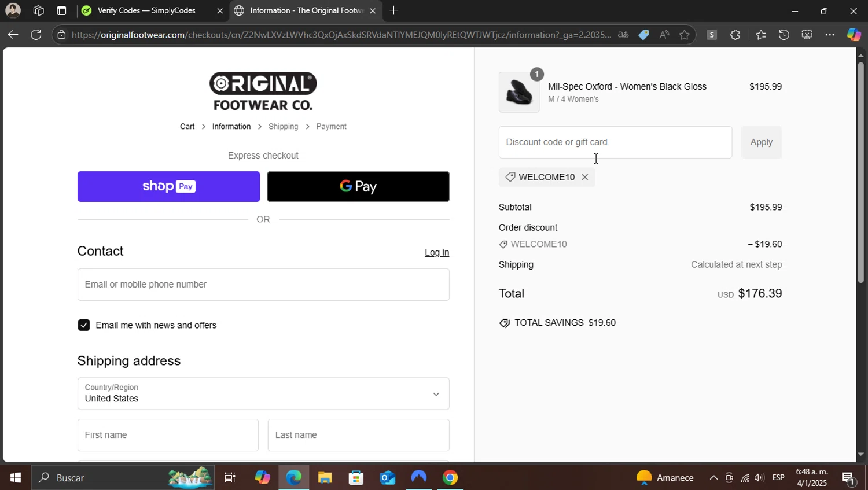
Task: Go to Cart in the checkout breadcrumb
Action: 187,126
